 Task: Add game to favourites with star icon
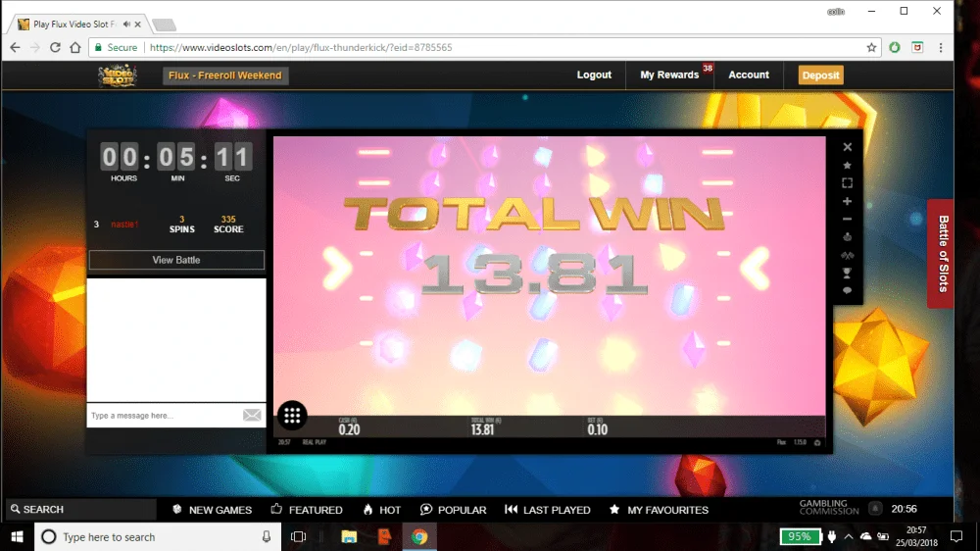tap(847, 165)
